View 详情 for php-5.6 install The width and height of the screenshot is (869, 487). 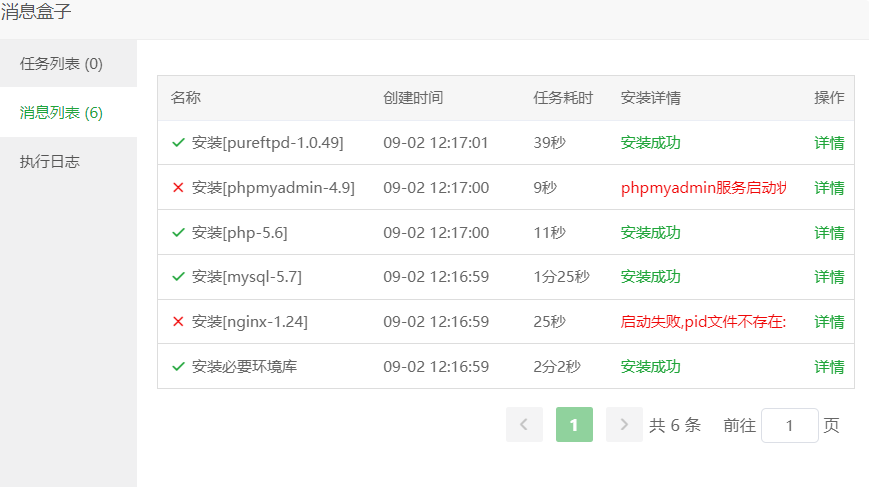[x=829, y=233]
